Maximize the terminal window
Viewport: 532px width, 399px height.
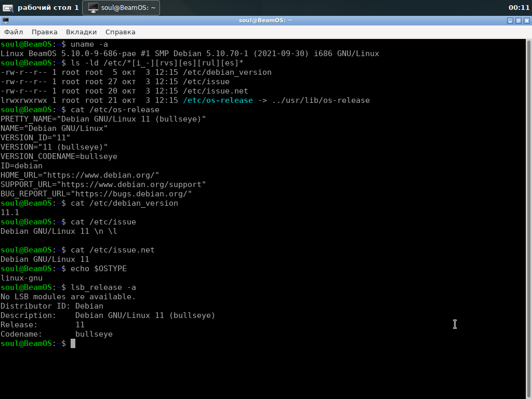click(518, 21)
